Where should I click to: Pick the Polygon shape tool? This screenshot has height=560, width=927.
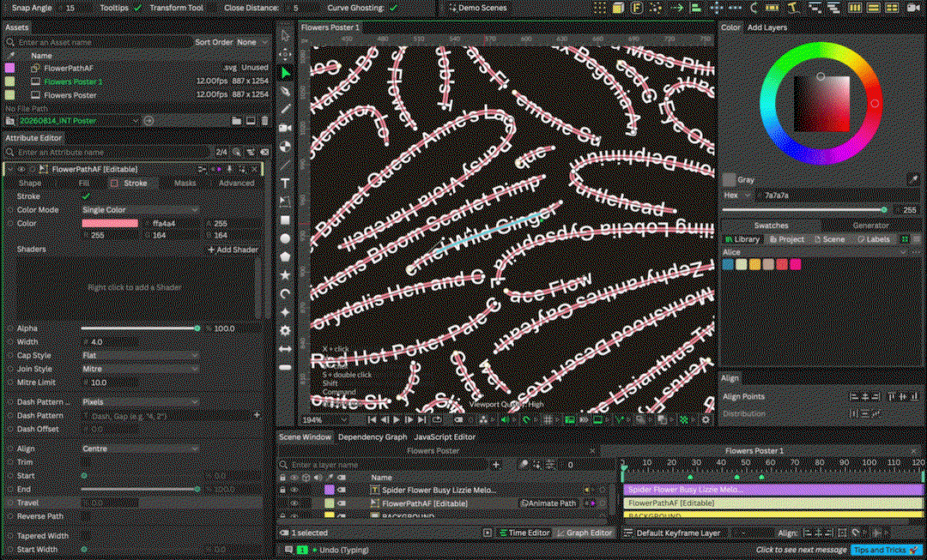[286, 257]
